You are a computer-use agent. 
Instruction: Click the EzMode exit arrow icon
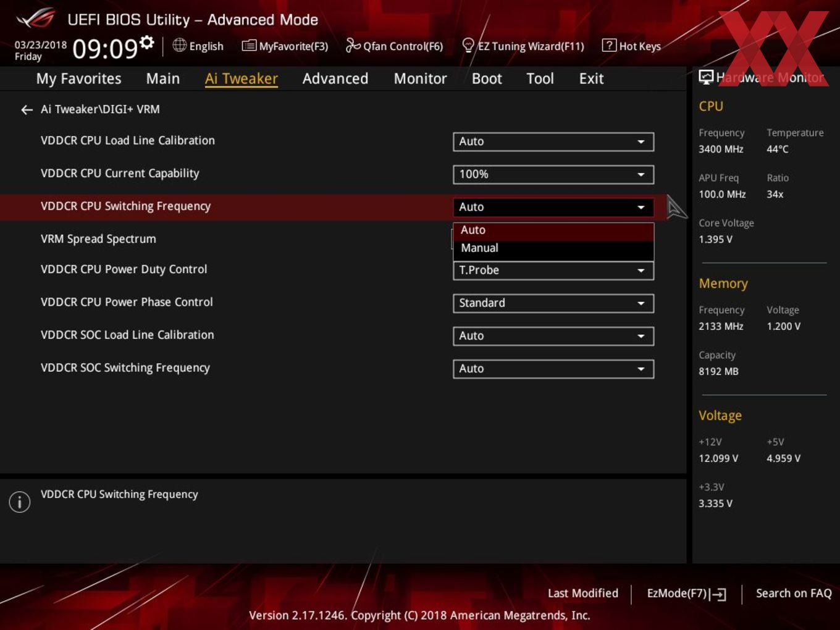click(718, 594)
